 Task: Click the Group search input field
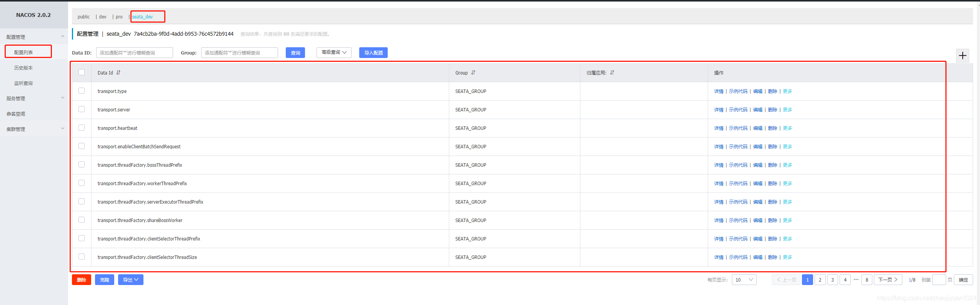(240, 53)
